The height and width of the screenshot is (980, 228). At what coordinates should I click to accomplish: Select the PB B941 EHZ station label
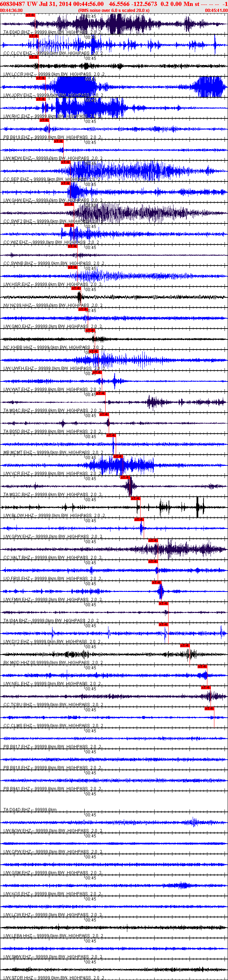pos(52,789)
